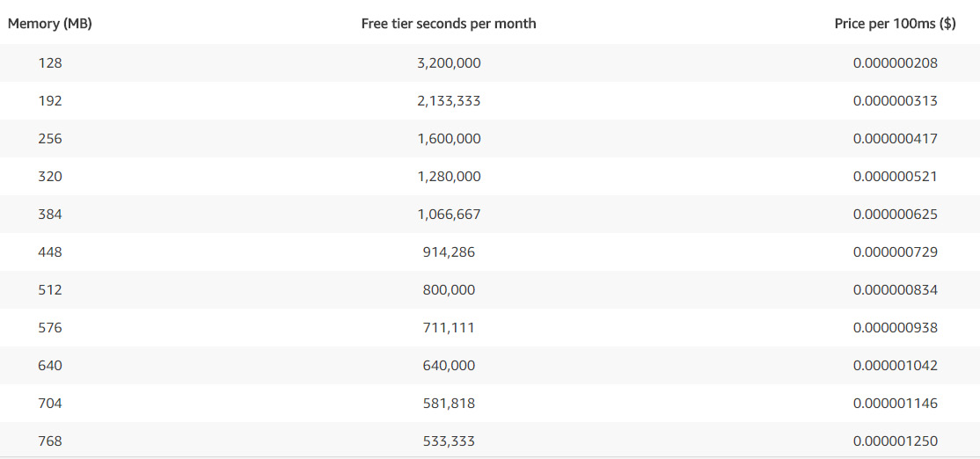
Task: Select the 704 memory cell
Action: point(51,404)
